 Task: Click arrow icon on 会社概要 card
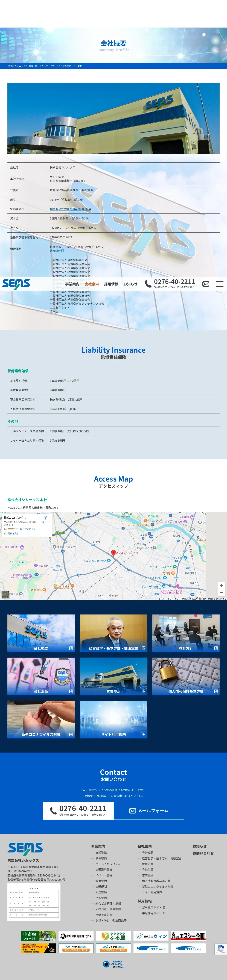click(x=71, y=648)
